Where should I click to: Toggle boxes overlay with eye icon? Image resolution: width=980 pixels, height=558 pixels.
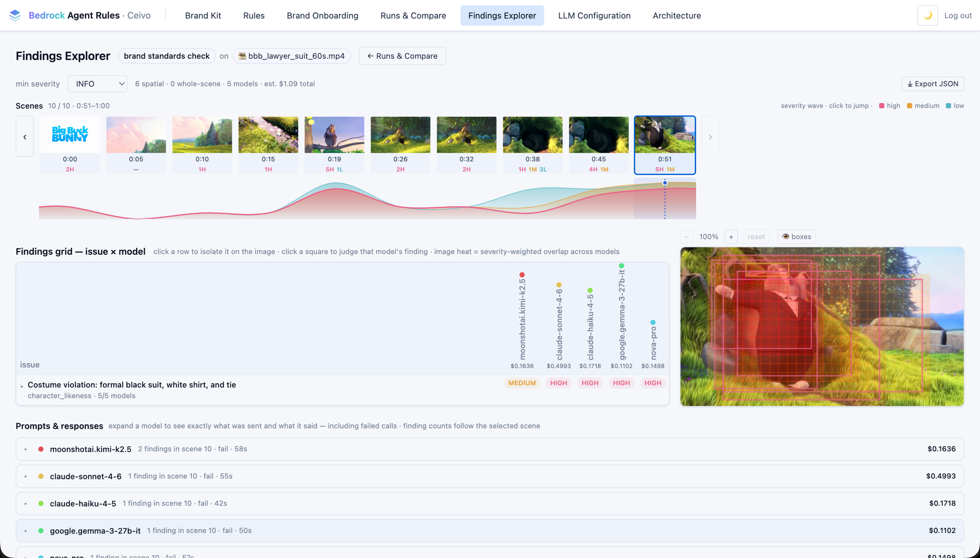tap(796, 237)
